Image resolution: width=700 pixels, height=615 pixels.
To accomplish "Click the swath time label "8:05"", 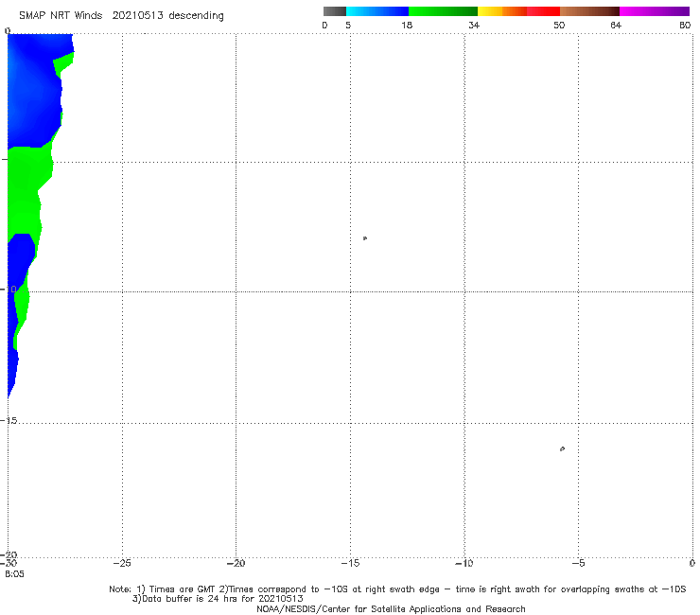I will point(15,574).
